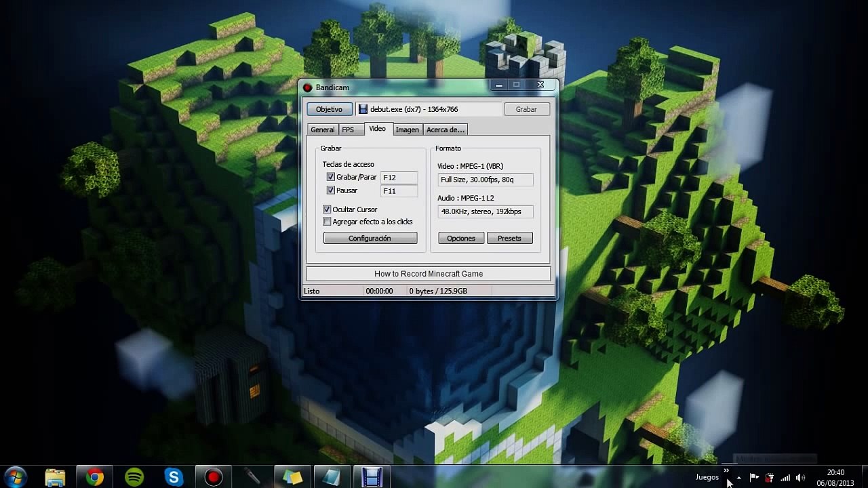
Task: Open the Configuración button
Action: (x=370, y=238)
